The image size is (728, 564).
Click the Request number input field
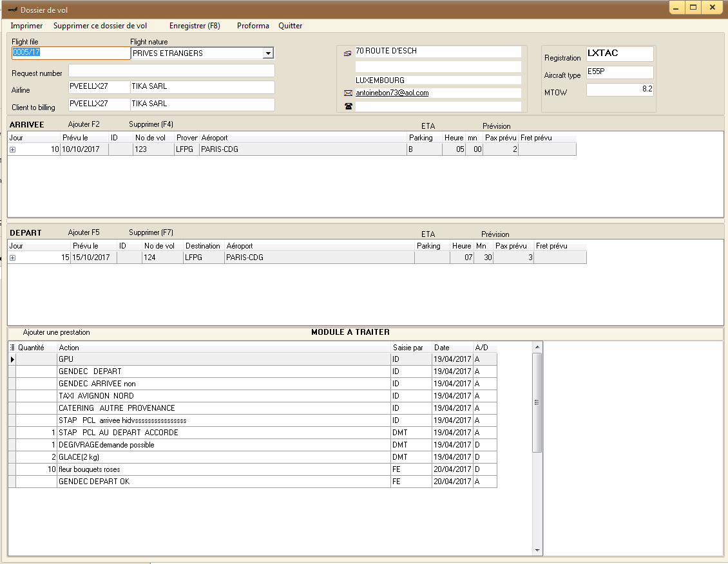(x=171, y=71)
